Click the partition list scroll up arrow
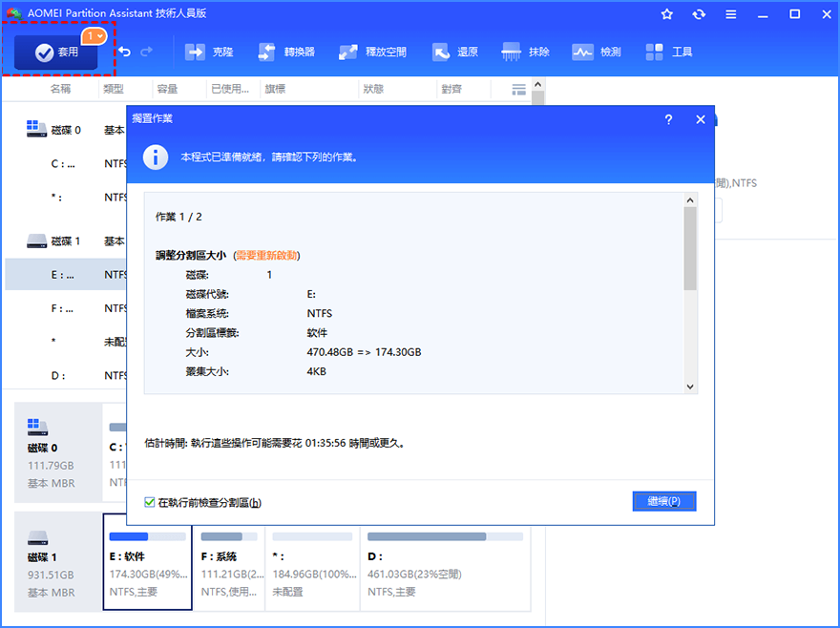The width and height of the screenshot is (840, 628). (538, 84)
